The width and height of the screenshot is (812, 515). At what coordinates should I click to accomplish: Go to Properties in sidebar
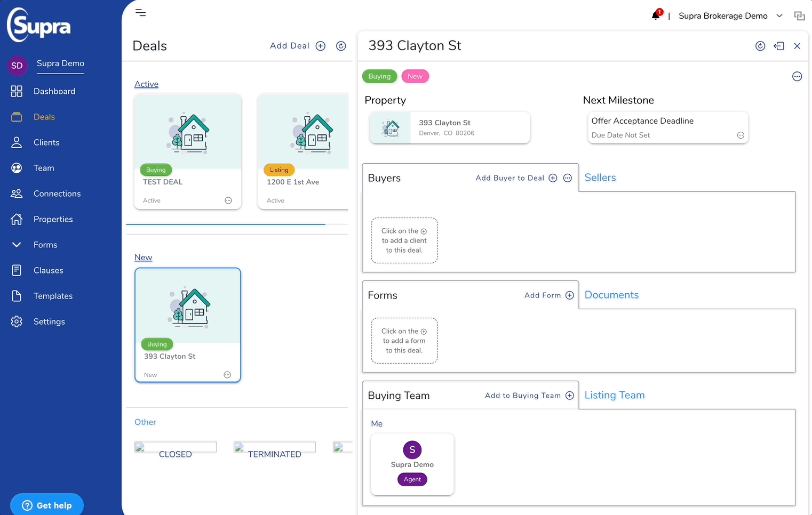(x=53, y=219)
